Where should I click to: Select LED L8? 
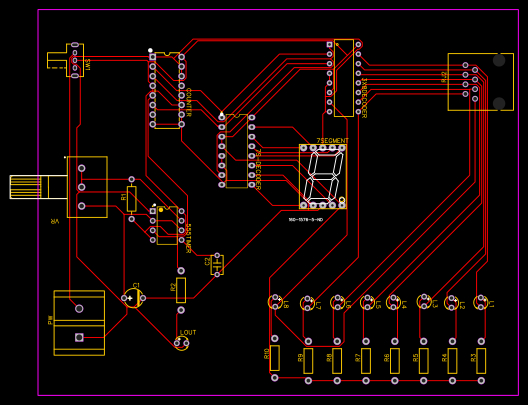pyautogui.click(x=275, y=302)
